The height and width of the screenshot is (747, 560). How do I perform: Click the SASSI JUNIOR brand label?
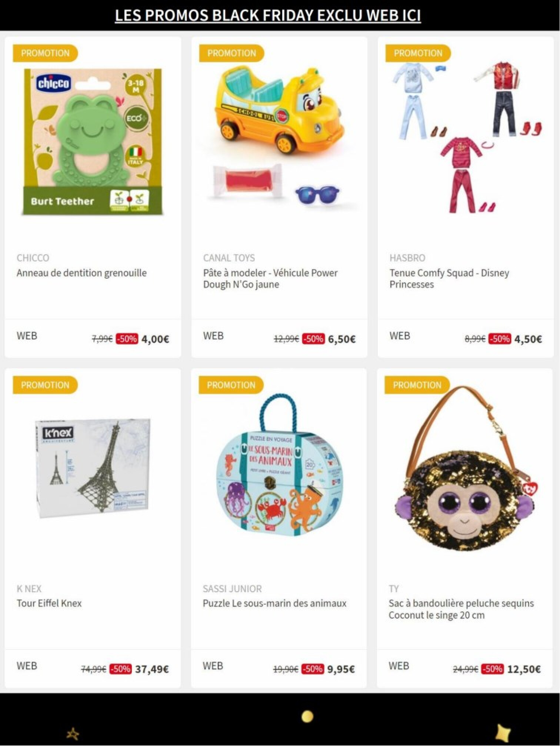pos(232,589)
